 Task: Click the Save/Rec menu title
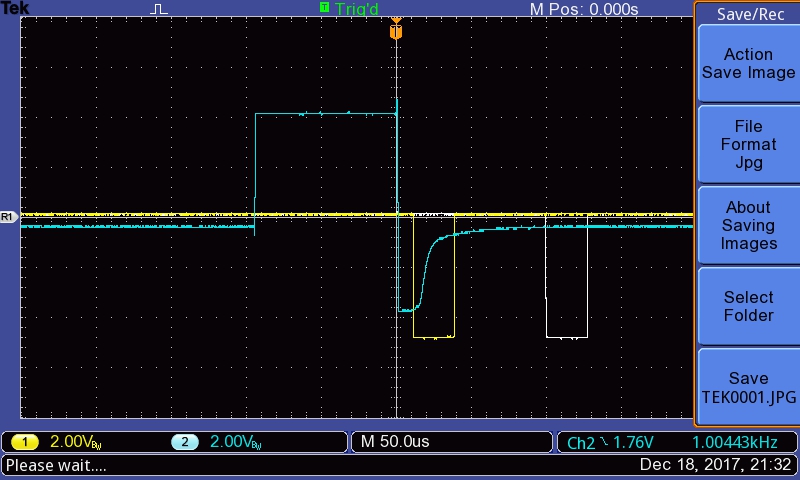click(x=751, y=14)
